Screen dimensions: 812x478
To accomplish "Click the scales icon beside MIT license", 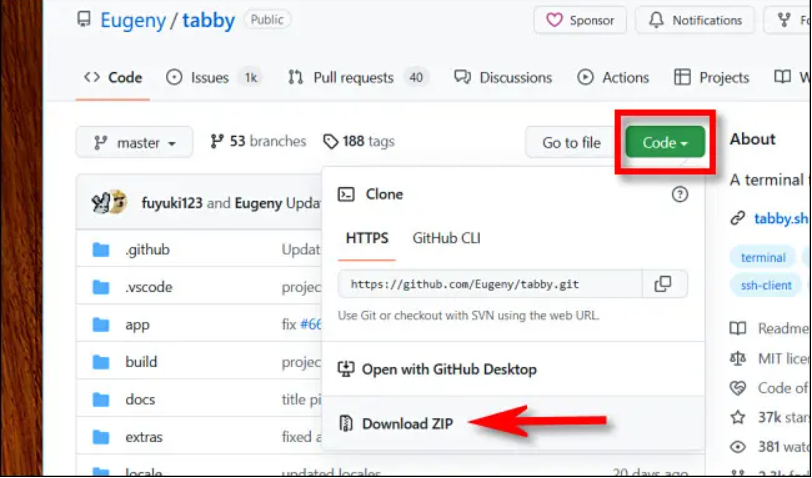I will point(737,358).
